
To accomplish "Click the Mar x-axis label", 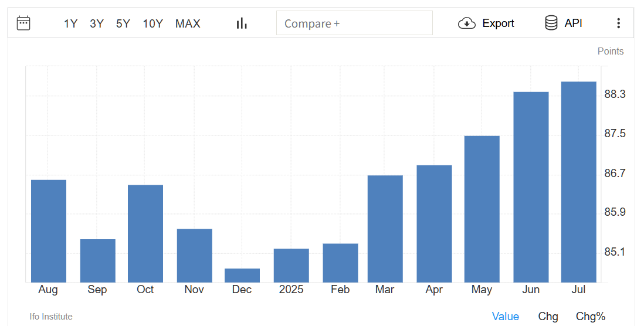I will click(385, 290).
